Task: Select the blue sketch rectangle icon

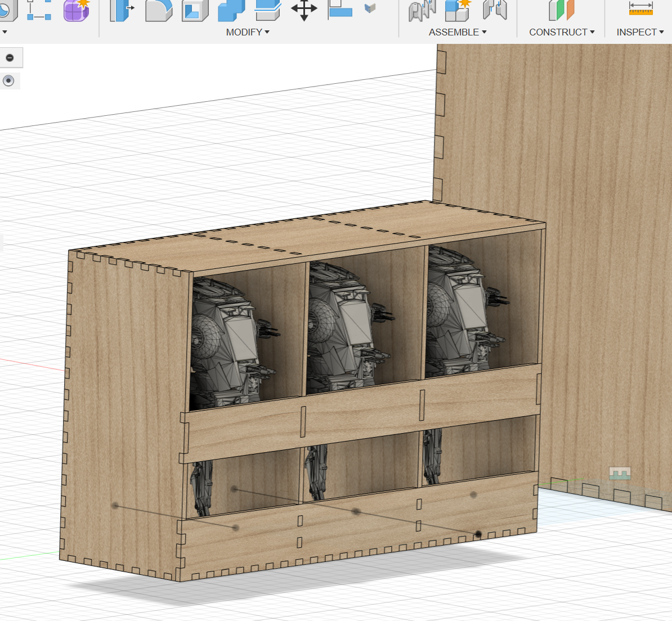Action: [x=39, y=10]
